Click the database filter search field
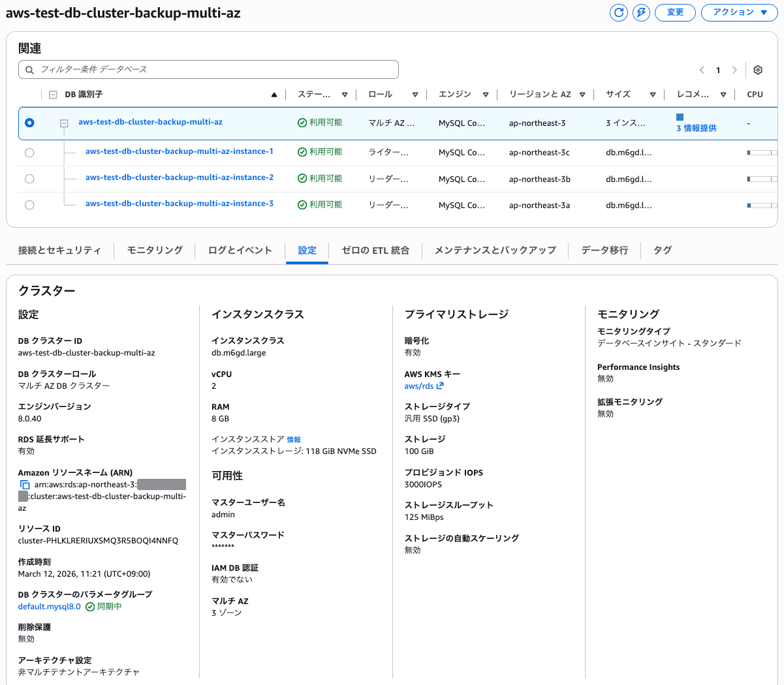Viewport: 784px width, 685px height. [209, 69]
